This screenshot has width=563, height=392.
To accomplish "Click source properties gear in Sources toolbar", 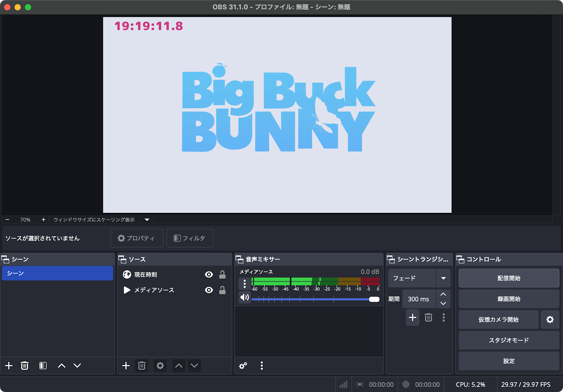I will pyautogui.click(x=160, y=366).
